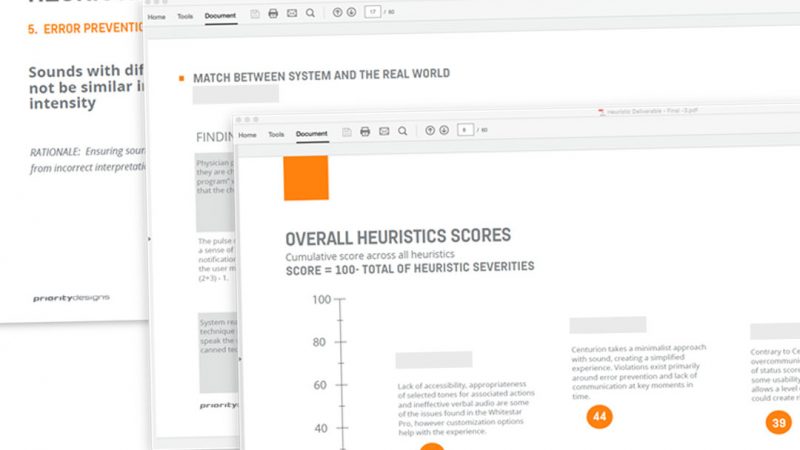Click the 'Lack of accessibility' paragraph
The image size is (800, 450).
466,408
